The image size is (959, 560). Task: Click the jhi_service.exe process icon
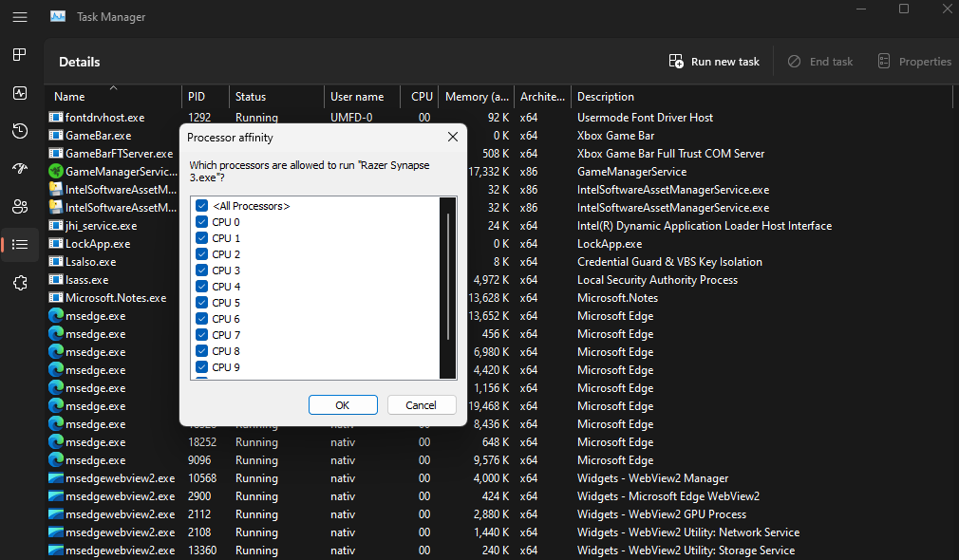[56, 226]
